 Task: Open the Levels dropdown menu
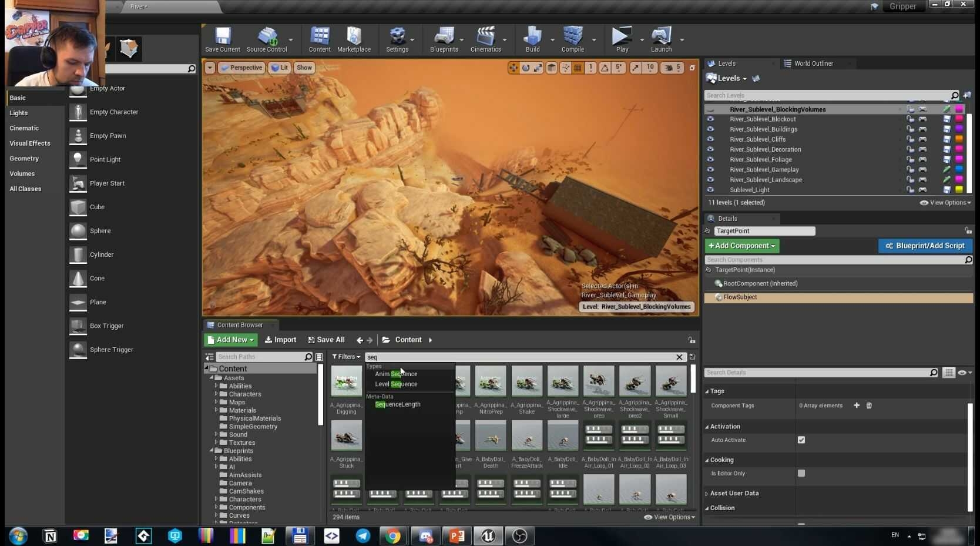pos(726,79)
